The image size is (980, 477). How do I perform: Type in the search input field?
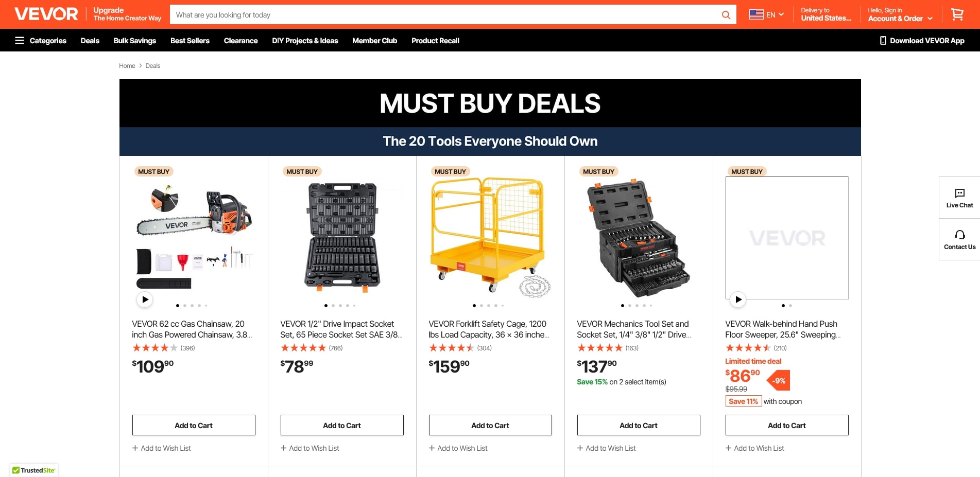[x=443, y=15]
